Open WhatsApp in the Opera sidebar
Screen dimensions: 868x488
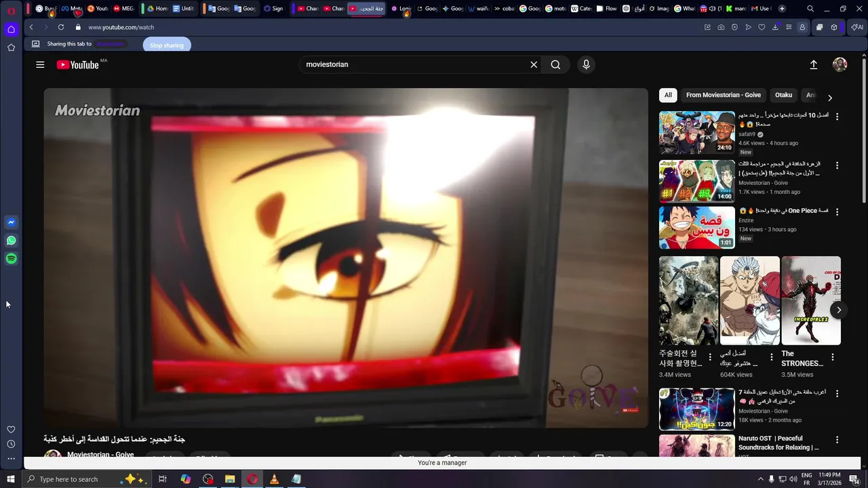11,241
